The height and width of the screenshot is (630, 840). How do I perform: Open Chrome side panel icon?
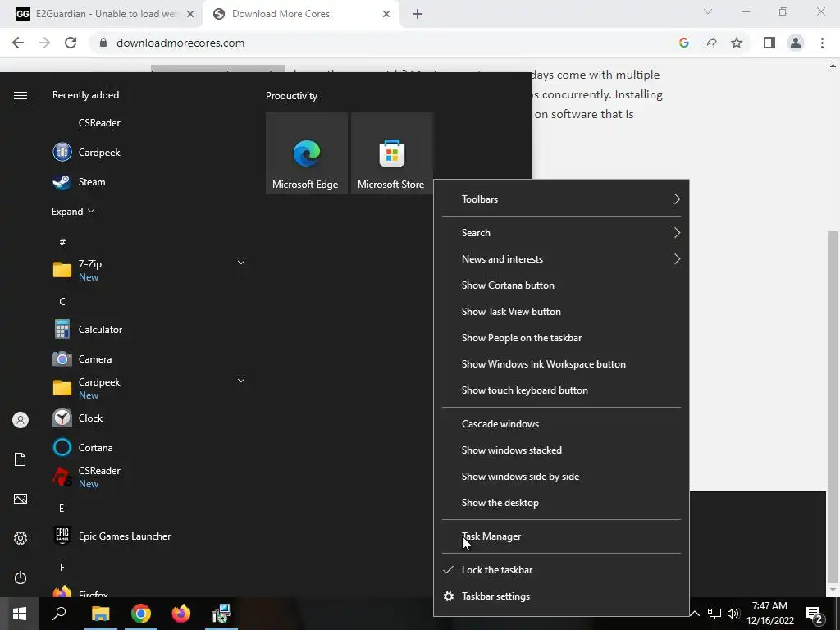769,43
